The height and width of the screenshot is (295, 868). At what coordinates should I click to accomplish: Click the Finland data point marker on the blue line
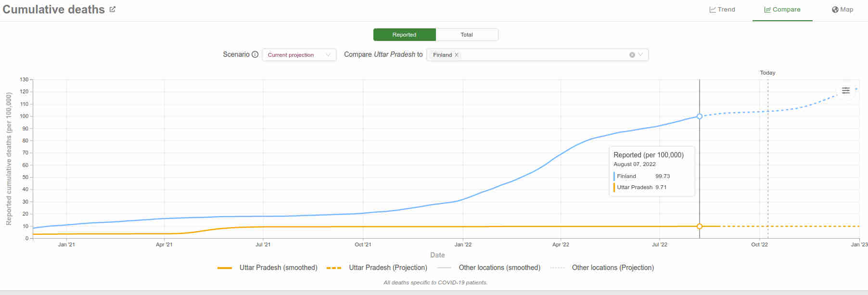tap(700, 116)
